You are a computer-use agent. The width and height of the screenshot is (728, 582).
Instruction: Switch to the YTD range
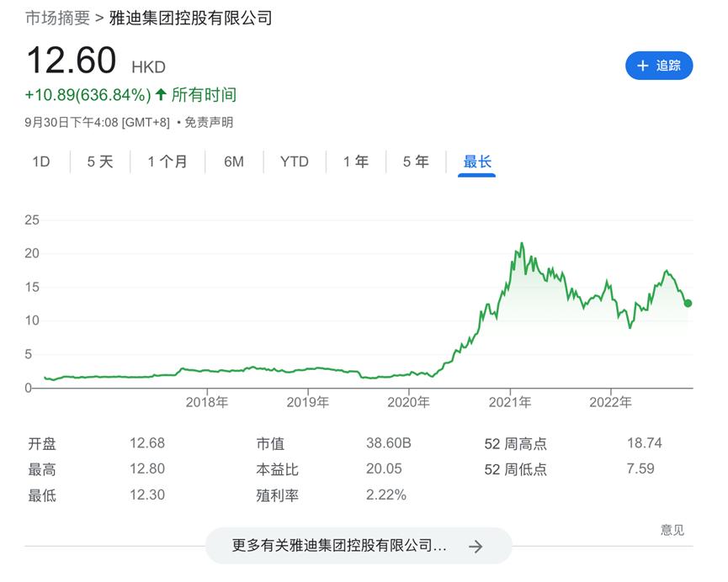click(x=294, y=161)
